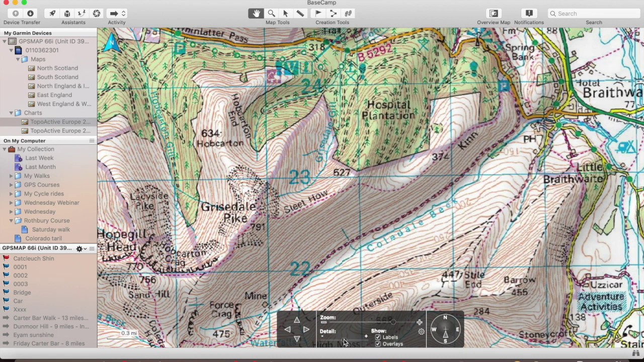Pan the map left with arrow

(287, 329)
